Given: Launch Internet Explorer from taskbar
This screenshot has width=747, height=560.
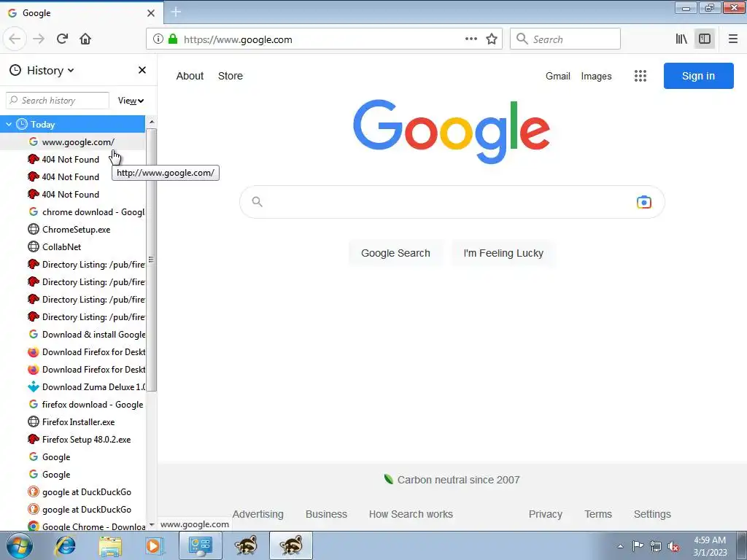Looking at the screenshot, I should (65, 545).
